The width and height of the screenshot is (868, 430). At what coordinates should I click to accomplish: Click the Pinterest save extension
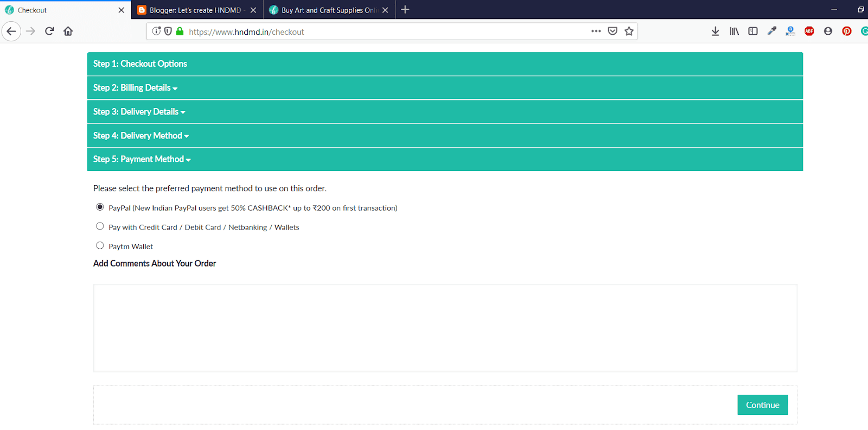coord(847,31)
